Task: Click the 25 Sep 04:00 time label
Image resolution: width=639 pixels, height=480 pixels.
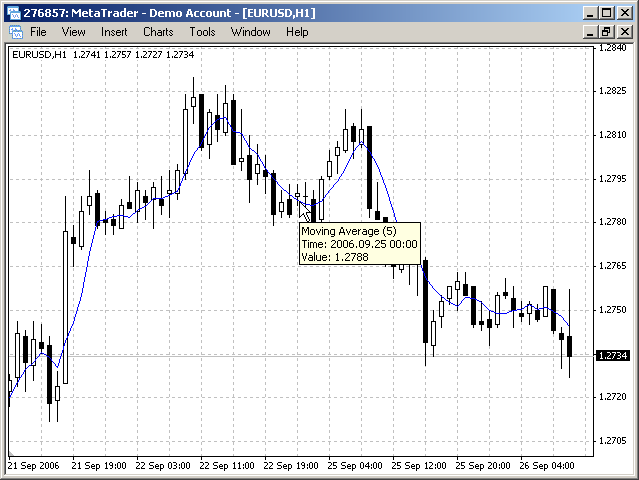Action: point(355,465)
